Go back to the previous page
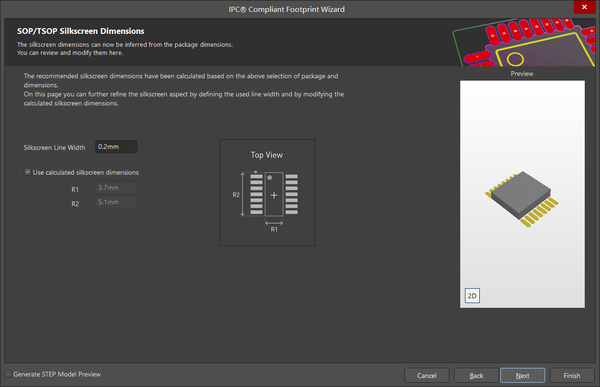This screenshot has height=387, width=600. [476, 376]
